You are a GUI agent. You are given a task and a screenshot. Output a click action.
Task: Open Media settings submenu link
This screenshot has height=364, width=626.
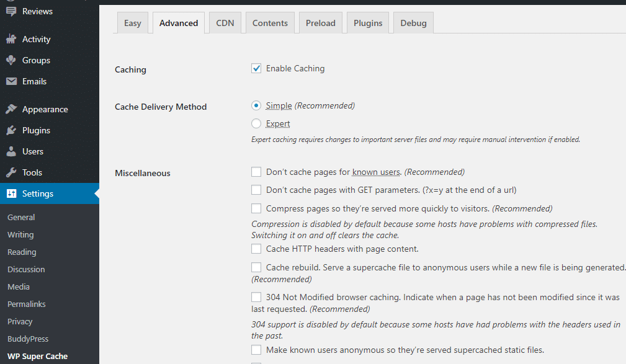click(19, 286)
